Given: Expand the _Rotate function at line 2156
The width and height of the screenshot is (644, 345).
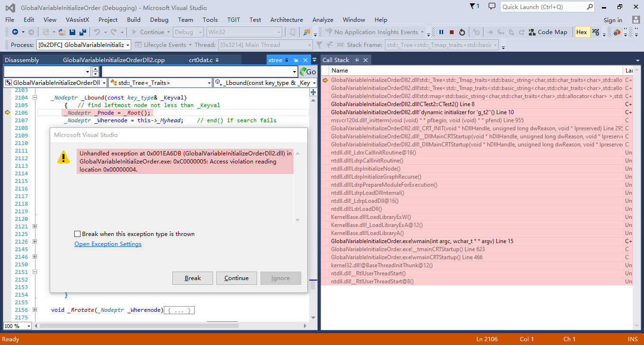Looking at the screenshot, I should click(x=35, y=310).
